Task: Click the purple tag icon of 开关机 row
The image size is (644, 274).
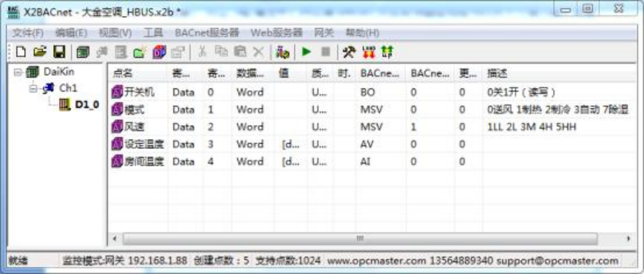Action: [117, 92]
